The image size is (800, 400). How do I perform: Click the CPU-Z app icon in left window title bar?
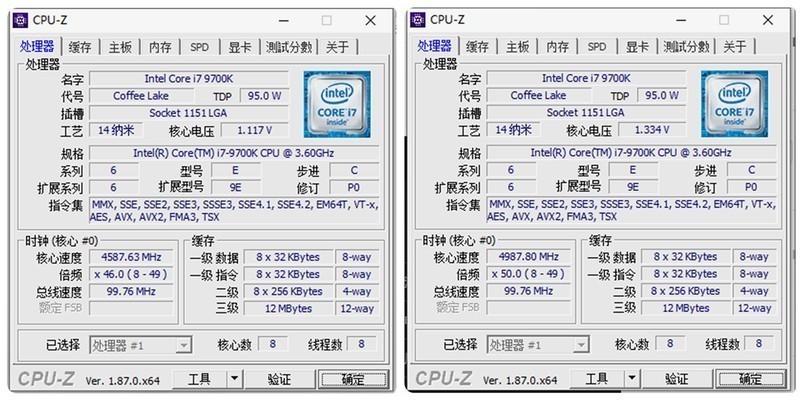(20, 20)
